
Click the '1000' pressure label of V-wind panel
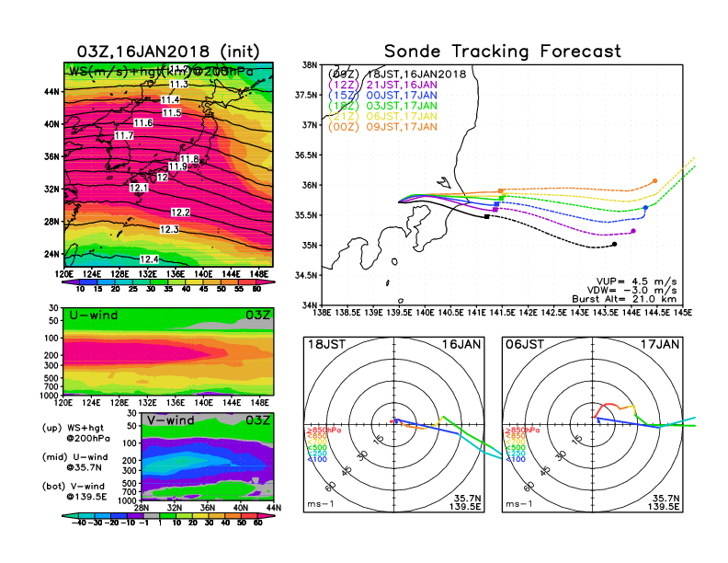click(x=127, y=500)
